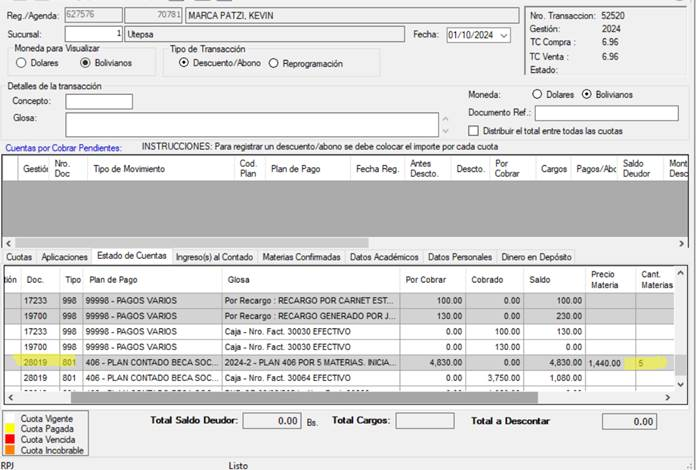The height and width of the screenshot is (470, 696).
Task: Select Bolivianos under Moneda para Visualizar
Action: coord(85,63)
